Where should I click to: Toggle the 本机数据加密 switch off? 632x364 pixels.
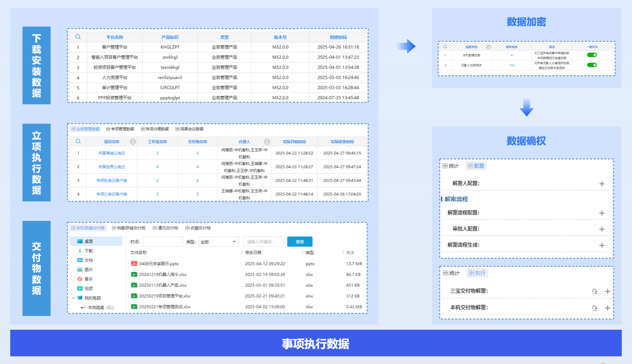pyautogui.click(x=592, y=55)
